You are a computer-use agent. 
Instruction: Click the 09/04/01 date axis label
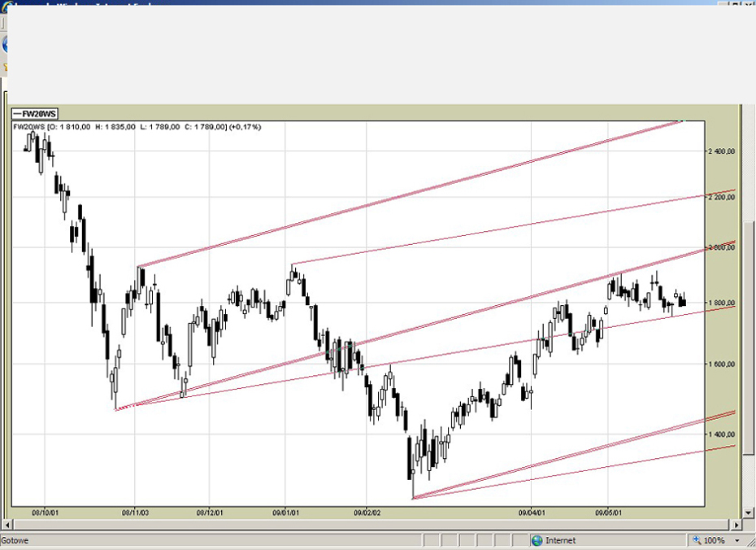click(532, 513)
